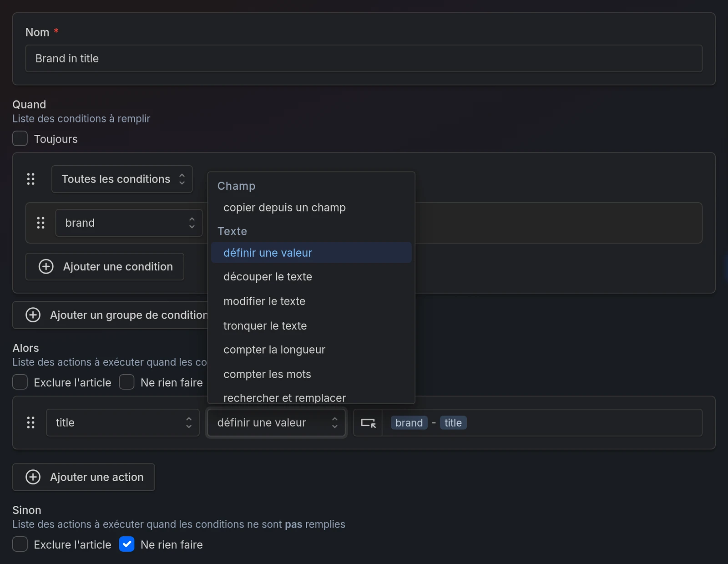Open the brand field dropdown
Image resolution: width=728 pixels, height=564 pixels.
tap(129, 223)
